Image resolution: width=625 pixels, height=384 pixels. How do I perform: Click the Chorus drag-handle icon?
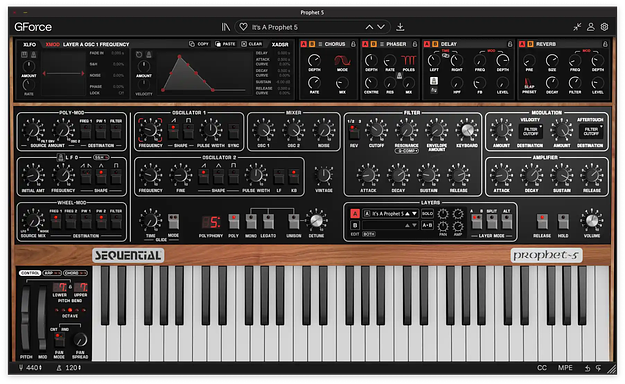click(320, 44)
